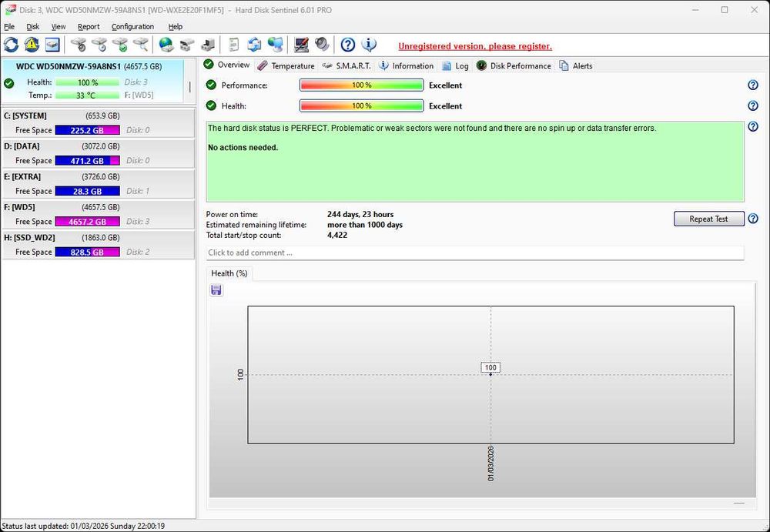This screenshot has width=770, height=532.
Task: Click the "244 days, 23 hours" value
Action: [360, 214]
